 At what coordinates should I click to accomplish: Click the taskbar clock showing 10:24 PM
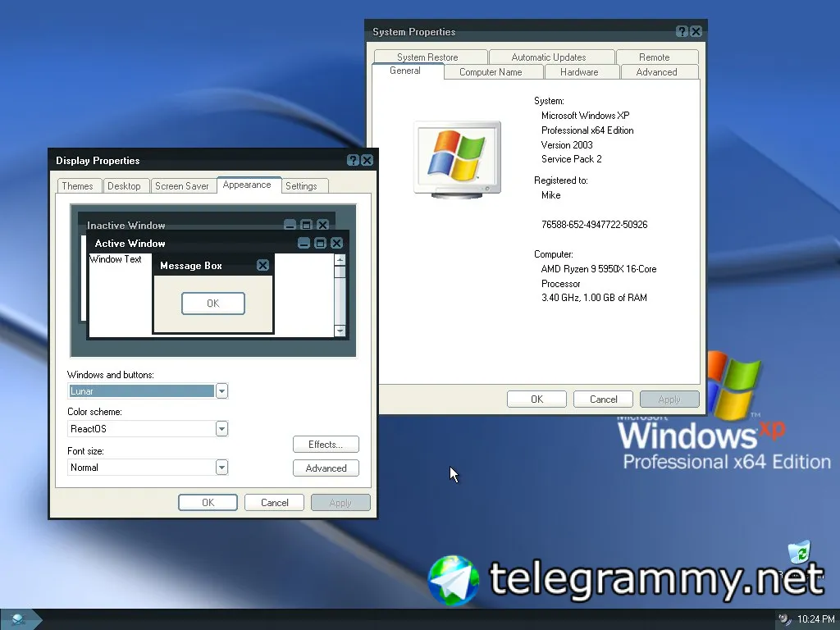pyautogui.click(x=815, y=619)
